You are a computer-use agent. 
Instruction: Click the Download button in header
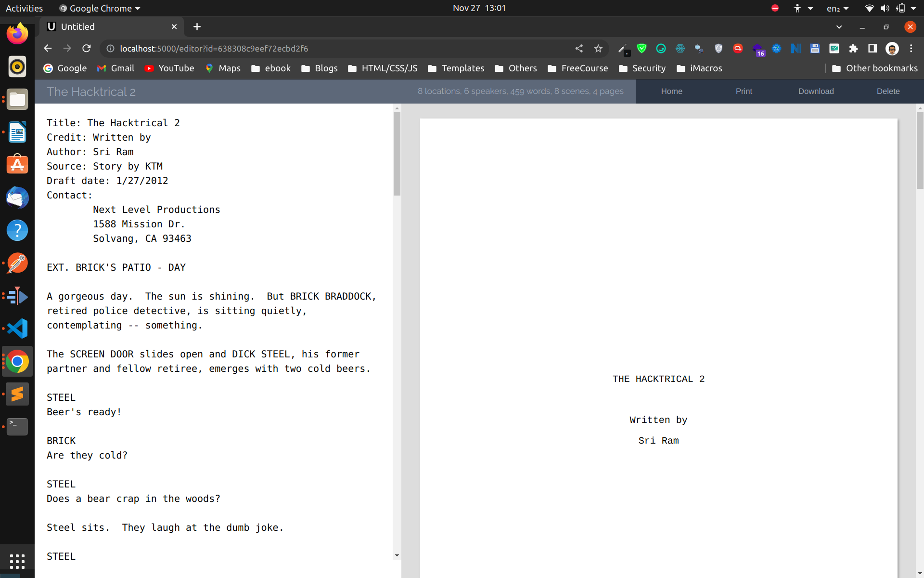click(816, 91)
